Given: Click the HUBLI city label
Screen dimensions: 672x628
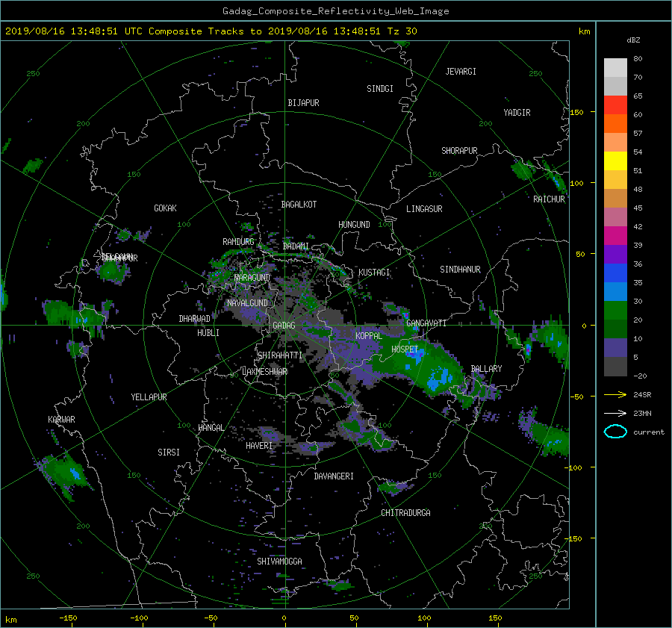Looking at the screenshot, I should [208, 333].
